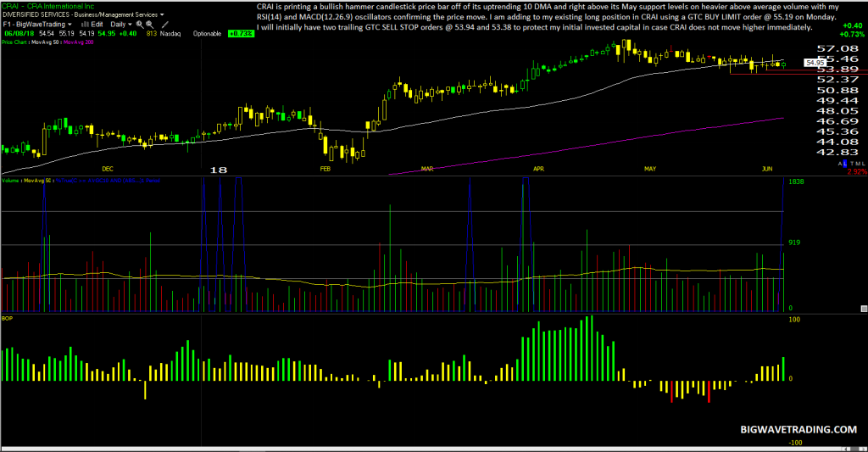Click the A scale button
Image resolution: width=868 pixels, height=452 pixels.
pos(840,164)
